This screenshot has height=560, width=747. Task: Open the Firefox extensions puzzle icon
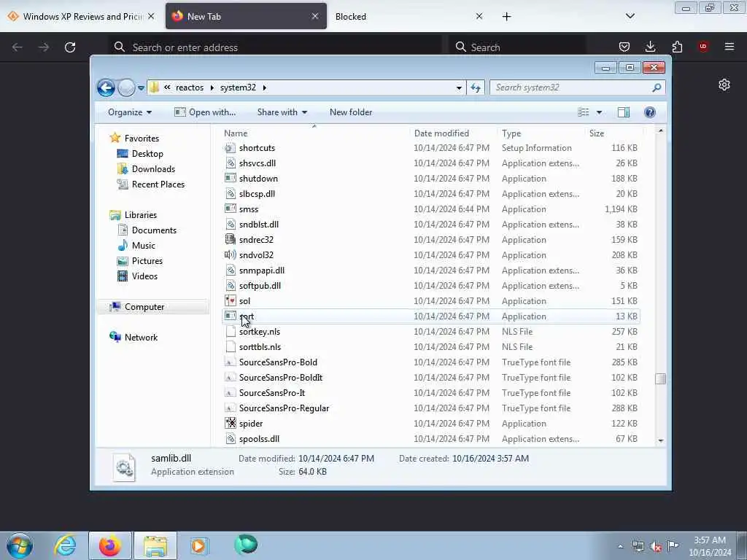(x=677, y=47)
